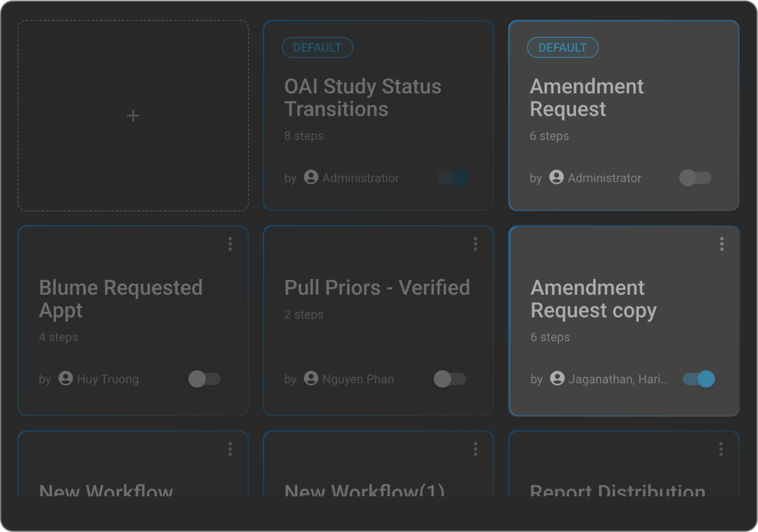Click the avatar icon beside Huy Truong
Image resolution: width=758 pixels, height=532 pixels.
[66, 379]
